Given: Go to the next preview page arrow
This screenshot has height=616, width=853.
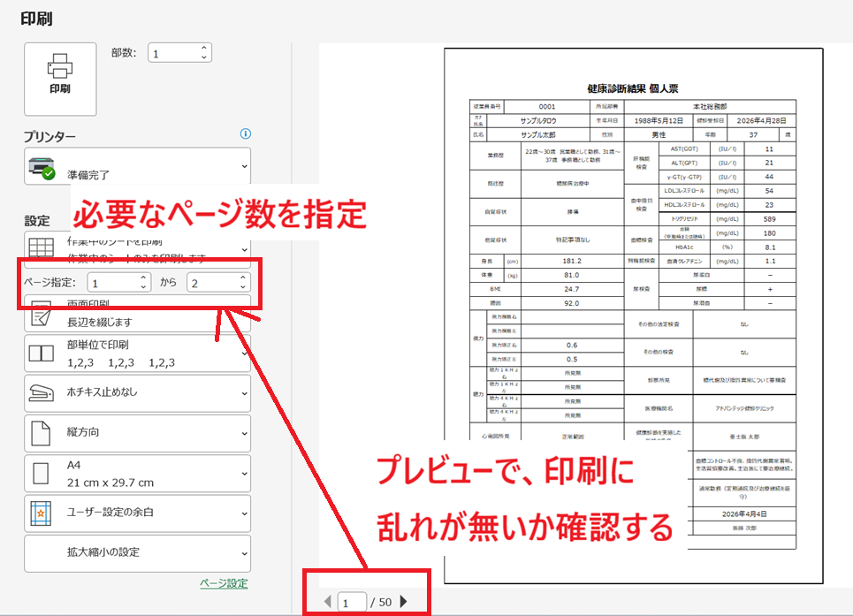Looking at the screenshot, I should click(404, 602).
